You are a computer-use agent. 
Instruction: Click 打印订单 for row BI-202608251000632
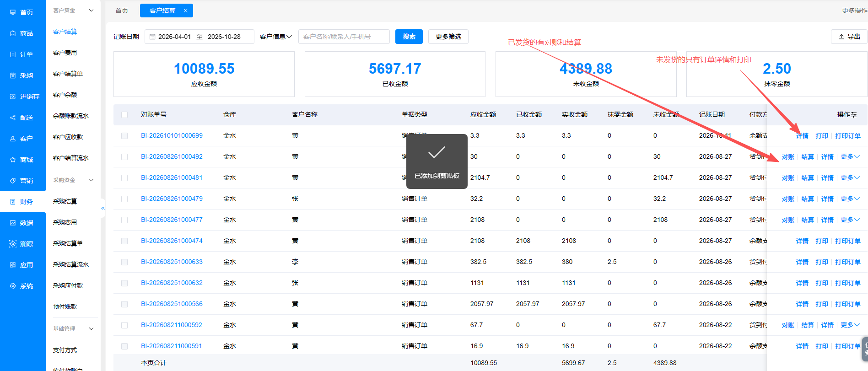[848, 283]
